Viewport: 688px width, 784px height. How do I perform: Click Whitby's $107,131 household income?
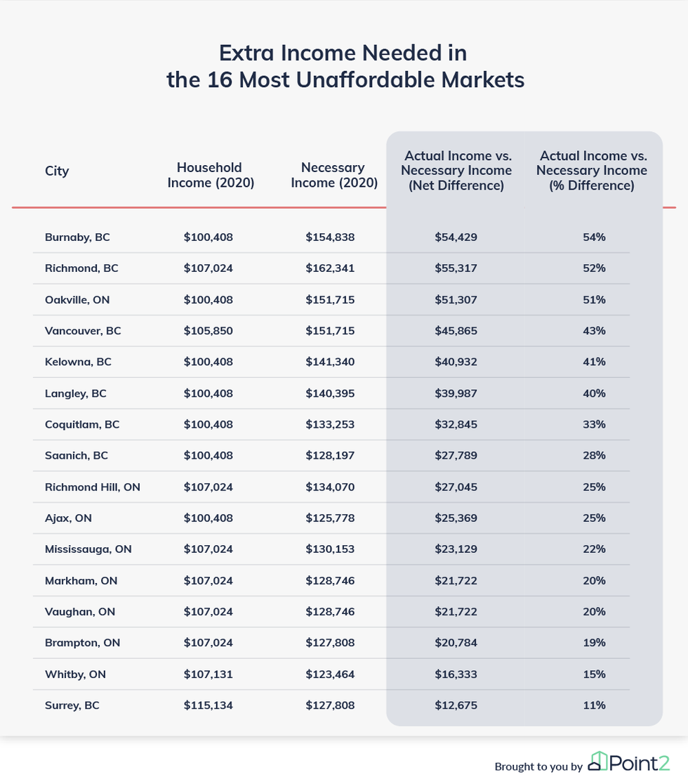pos(209,674)
